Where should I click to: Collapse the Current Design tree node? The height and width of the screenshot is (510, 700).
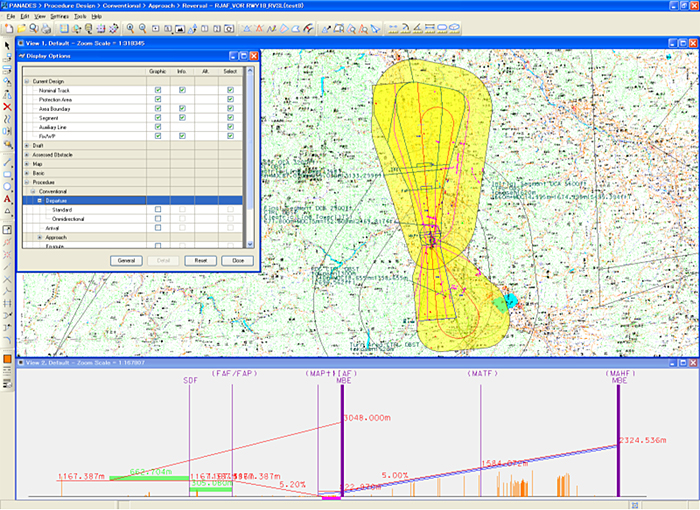(27, 81)
